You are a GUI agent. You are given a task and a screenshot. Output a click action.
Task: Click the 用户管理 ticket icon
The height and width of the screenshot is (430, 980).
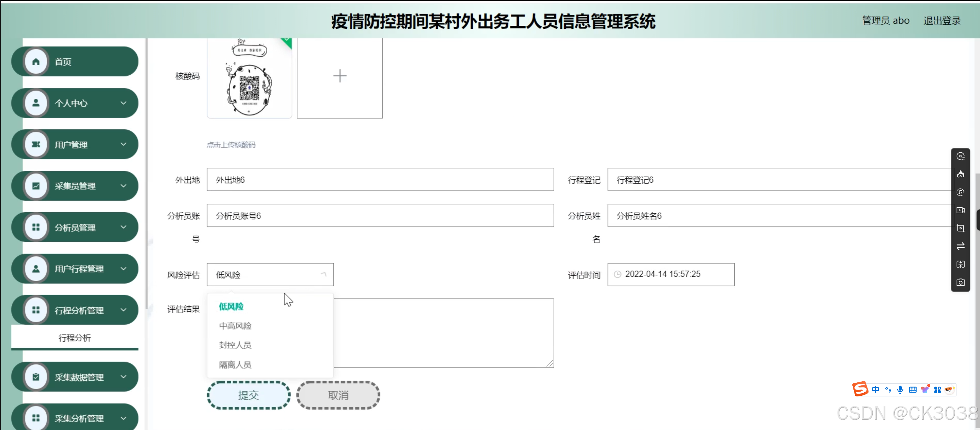(36, 144)
